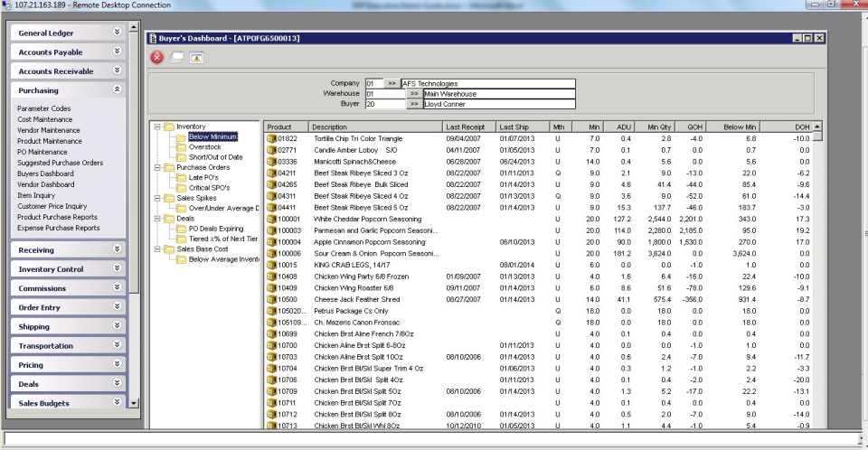Expand the Inventory Control section chevron
Screen dimensions: 868x450
(117, 269)
